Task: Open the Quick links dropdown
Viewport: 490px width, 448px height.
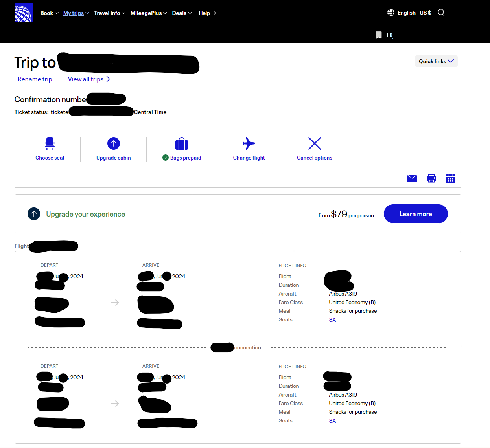Action: (x=436, y=61)
